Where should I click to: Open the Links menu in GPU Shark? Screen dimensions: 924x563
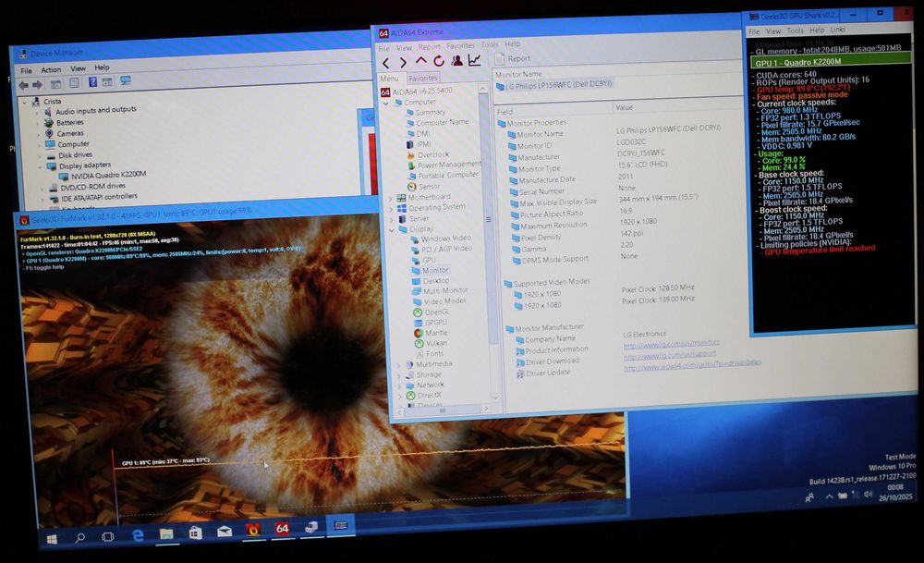pos(837,30)
